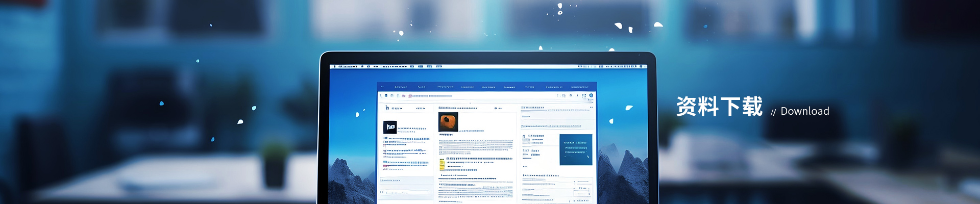Select the first item in the blue navigation bar
The width and height of the screenshot is (980, 204).
pyautogui.click(x=401, y=87)
